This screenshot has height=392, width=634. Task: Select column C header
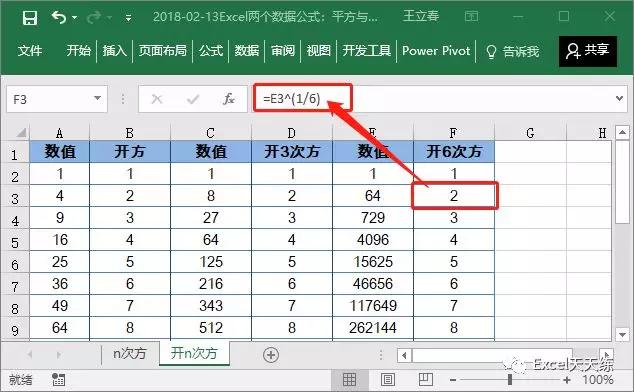(211, 133)
